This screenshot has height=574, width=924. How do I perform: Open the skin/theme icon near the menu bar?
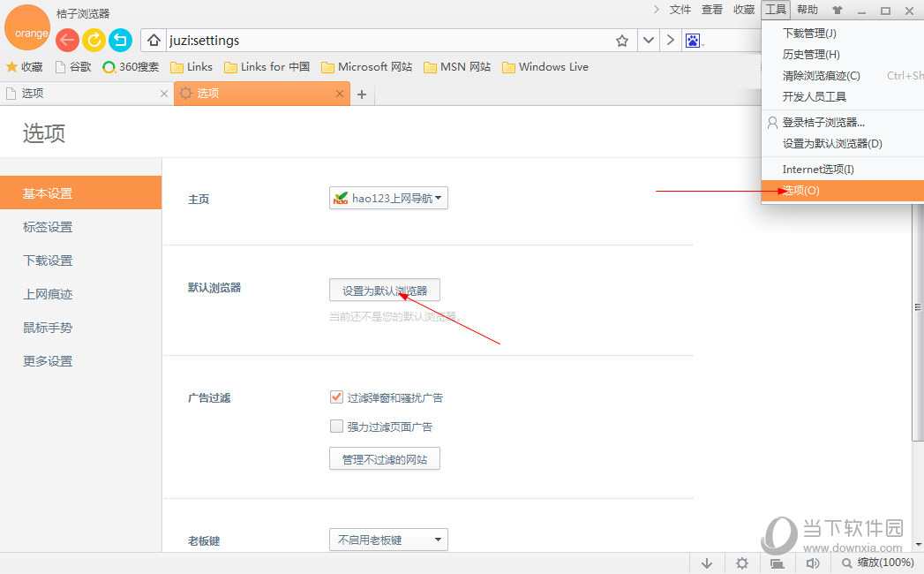click(836, 10)
